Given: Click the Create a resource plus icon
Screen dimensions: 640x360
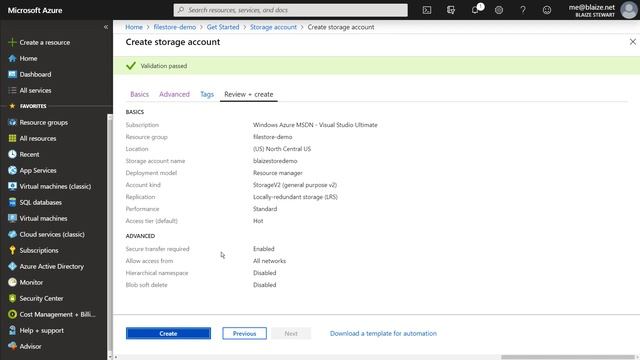Looking at the screenshot, I should [x=12, y=42].
